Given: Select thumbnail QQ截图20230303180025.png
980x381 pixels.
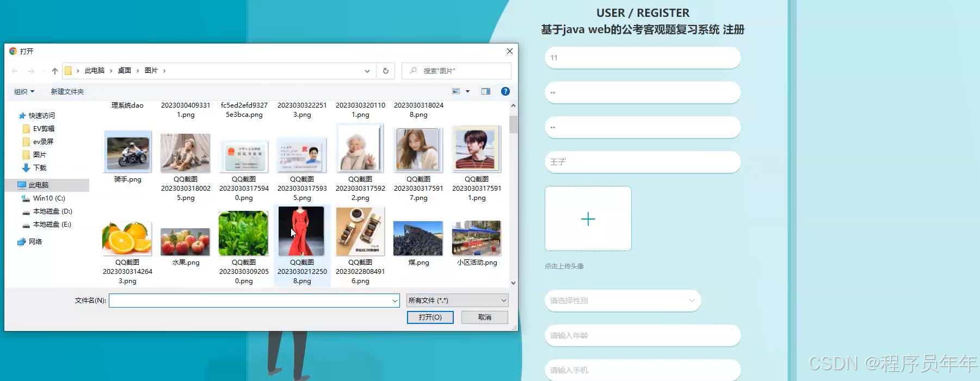Looking at the screenshot, I should pyautogui.click(x=186, y=153).
